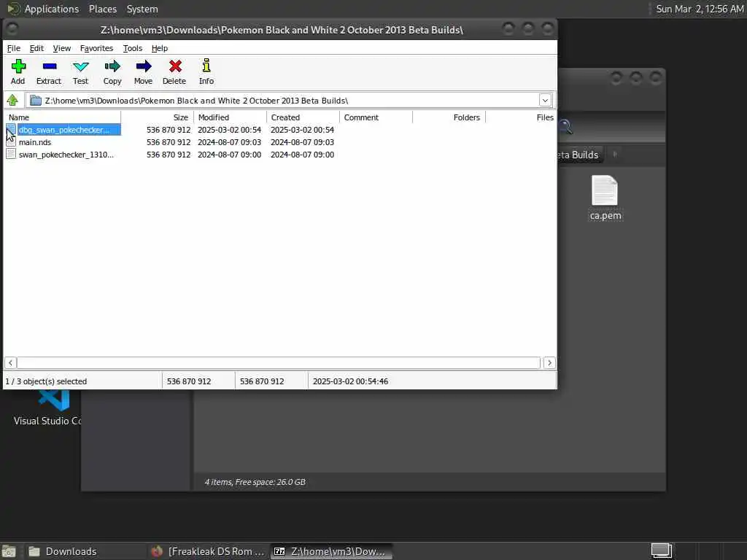Click the show desktop icon in the bottom panel
Viewport: 747px width, 560px height.
tap(9, 551)
